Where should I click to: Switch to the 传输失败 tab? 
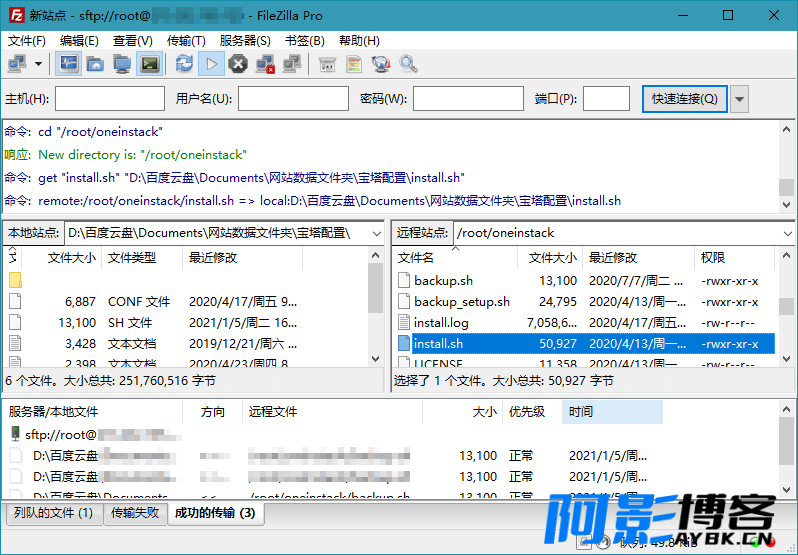[x=134, y=513]
